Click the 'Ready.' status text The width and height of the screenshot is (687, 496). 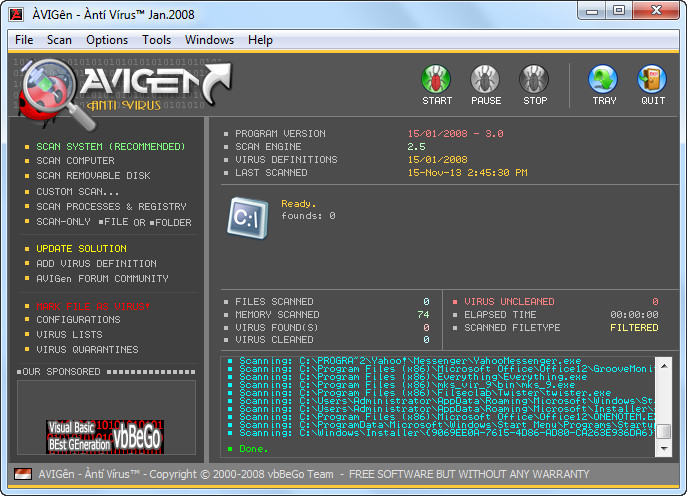pos(298,204)
